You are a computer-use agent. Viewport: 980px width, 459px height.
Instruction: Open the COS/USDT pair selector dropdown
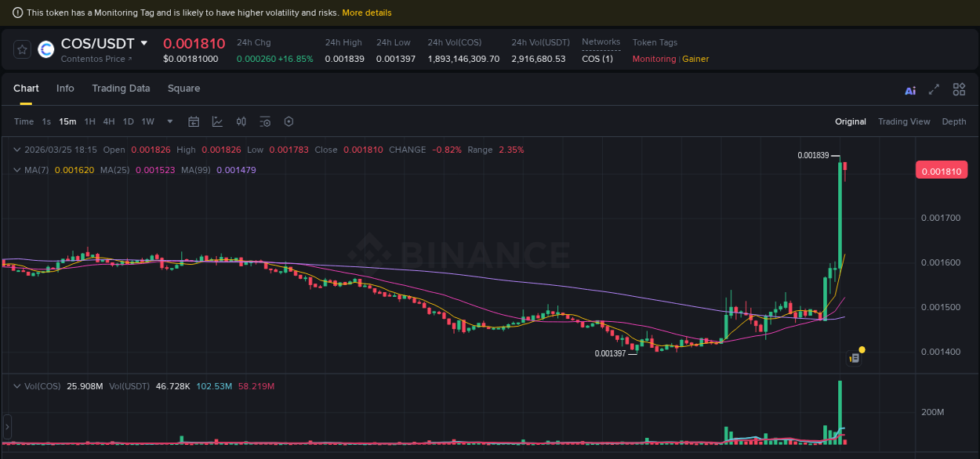142,43
